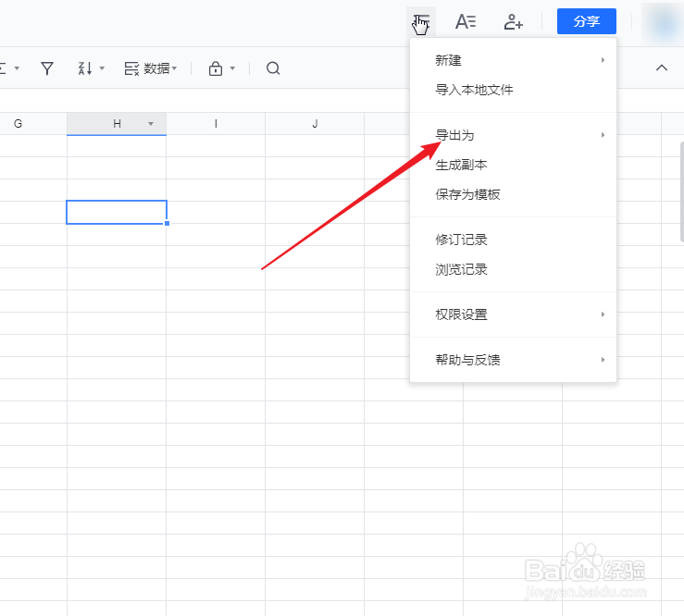Select column I header

pyautogui.click(x=216, y=124)
